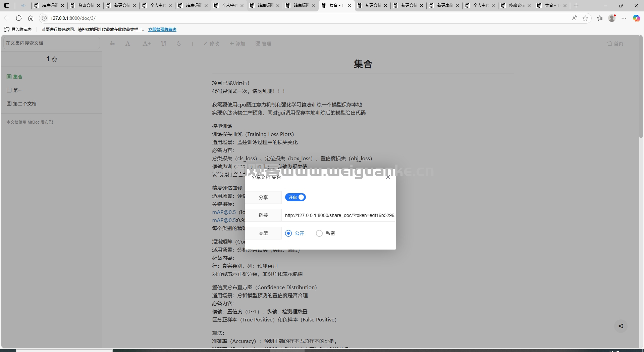Open a new browser tab
Viewport: 644px width, 352px height.
pyautogui.click(x=576, y=5)
